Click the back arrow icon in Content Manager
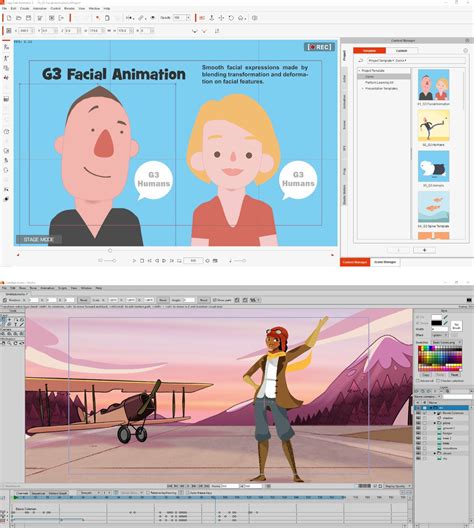474x528 pixels. tap(361, 61)
